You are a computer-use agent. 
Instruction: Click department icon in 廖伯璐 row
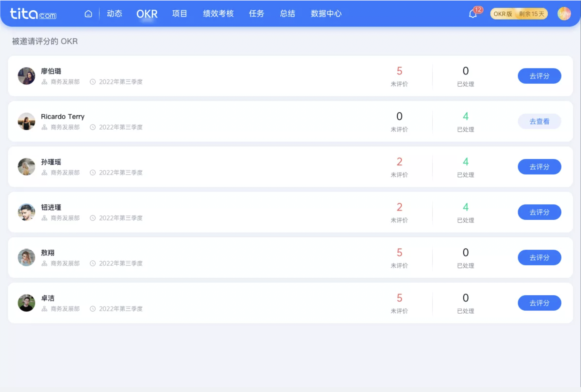pyautogui.click(x=44, y=82)
